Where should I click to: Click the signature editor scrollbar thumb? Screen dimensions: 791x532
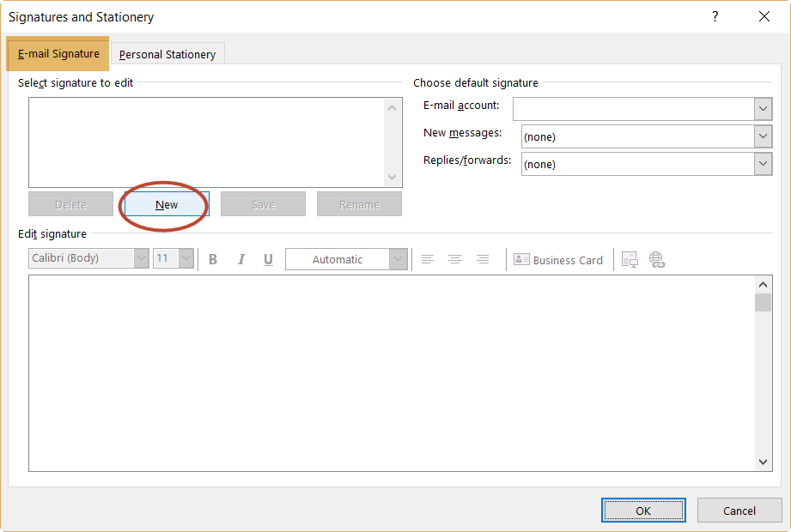tap(764, 302)
